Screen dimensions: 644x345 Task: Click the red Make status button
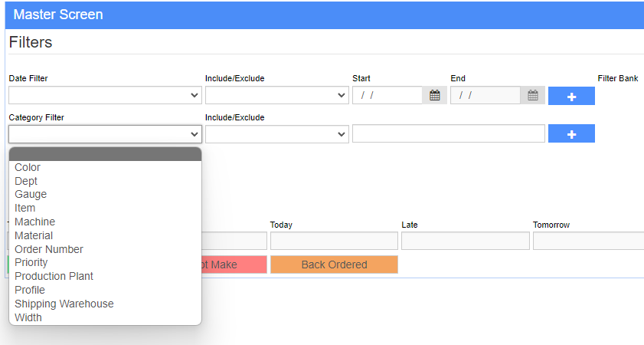point(234,264)
